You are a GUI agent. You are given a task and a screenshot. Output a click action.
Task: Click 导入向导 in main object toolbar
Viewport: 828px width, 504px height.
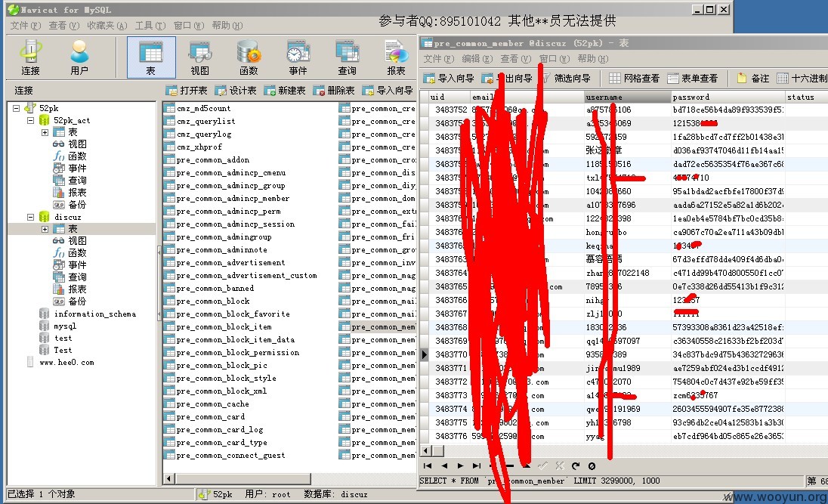388,91
